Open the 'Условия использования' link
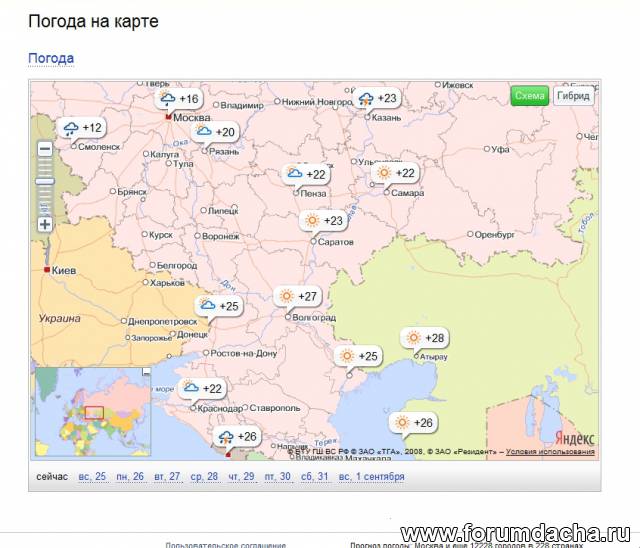 click(550, 452)
